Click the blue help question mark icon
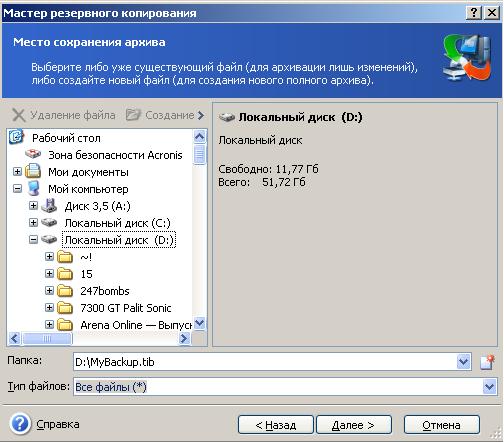Viewport: 504px width, 442px height. coord(20,424)
